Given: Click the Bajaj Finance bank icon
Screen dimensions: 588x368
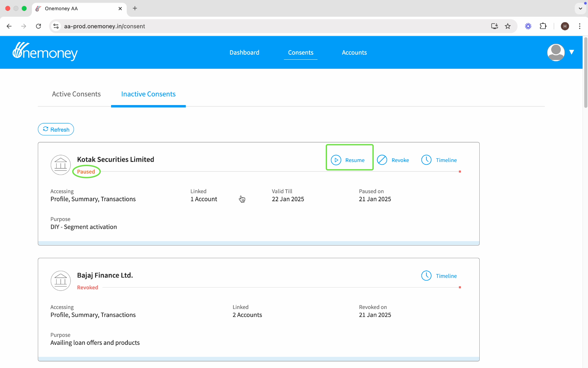Looking at the screenshot, I should tap(61, 281).
